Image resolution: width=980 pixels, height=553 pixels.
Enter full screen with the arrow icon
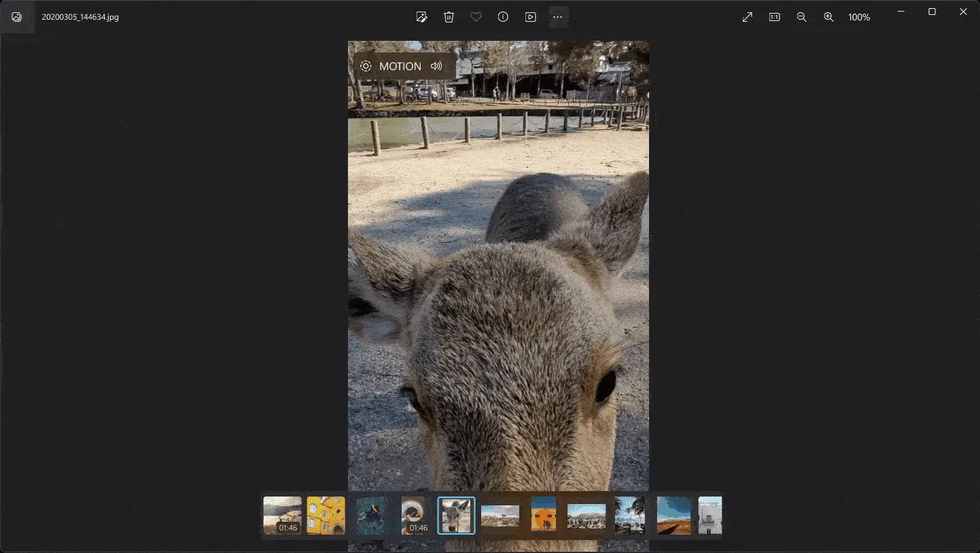[x=748, y=17]
